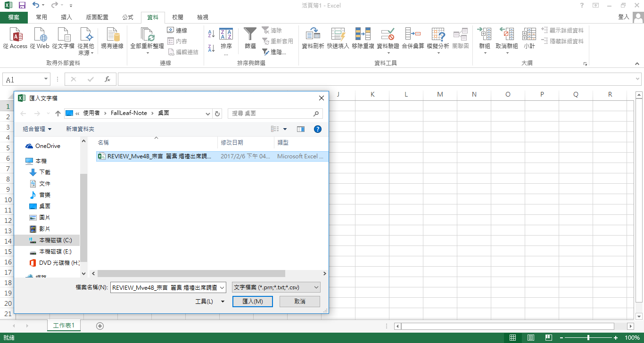Refresh folder location in dialog
The height and width of the screenshot is (343, 644).
coord(217,114)
